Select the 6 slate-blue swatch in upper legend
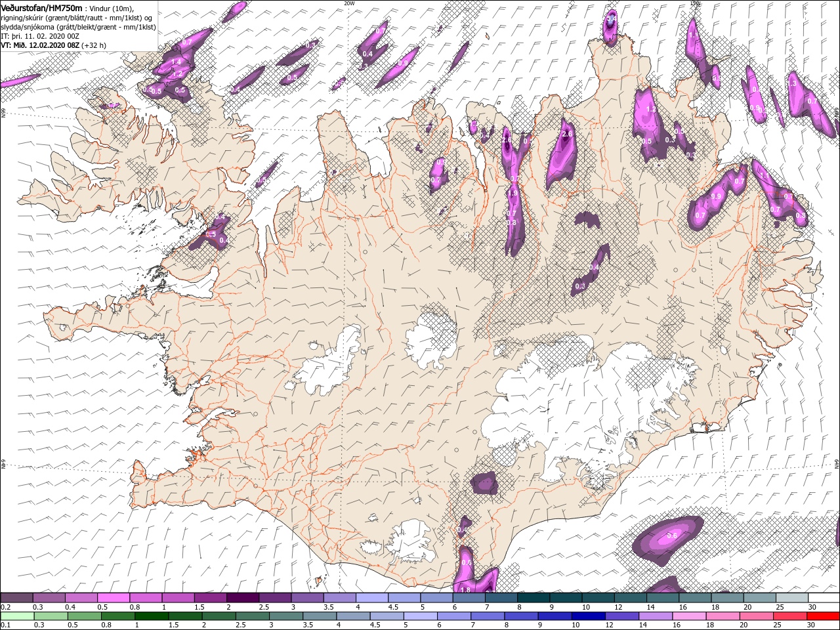 coord(469,598)
